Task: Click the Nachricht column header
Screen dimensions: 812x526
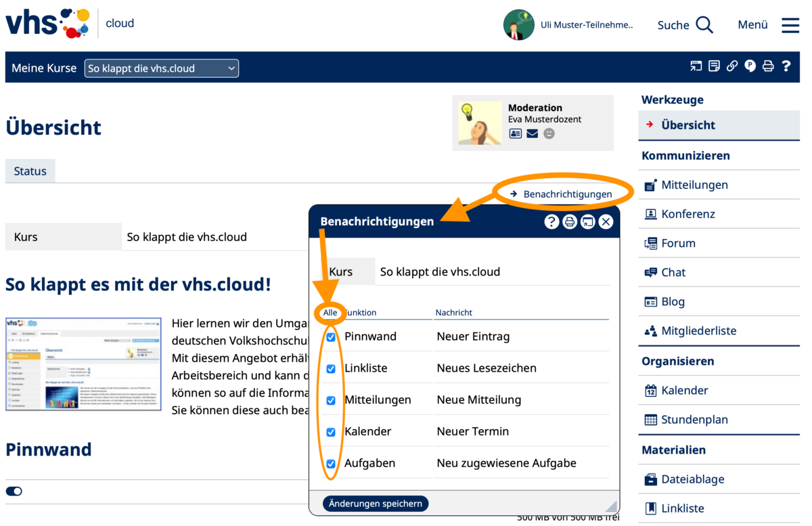Action: (454, 313)
